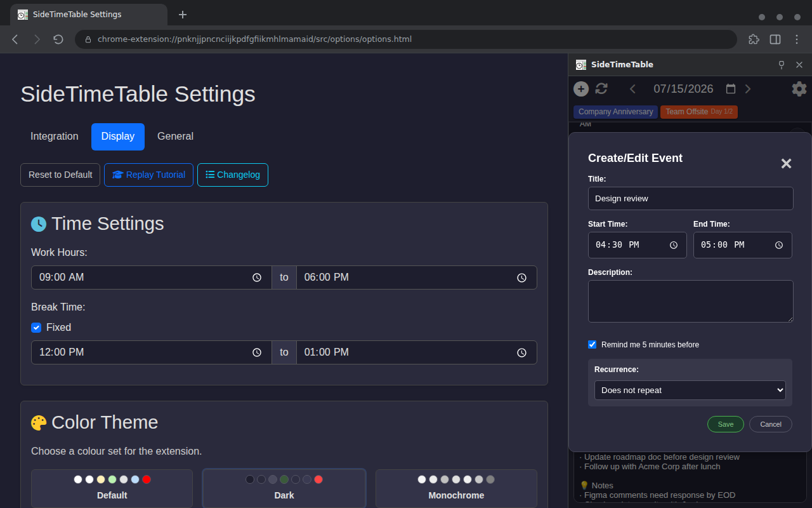Screen dimensions: 812x508
Task: Click 'Follow up with Acme Corp after lunch' note
Action: pyautogui.click(x=650, y=467)
